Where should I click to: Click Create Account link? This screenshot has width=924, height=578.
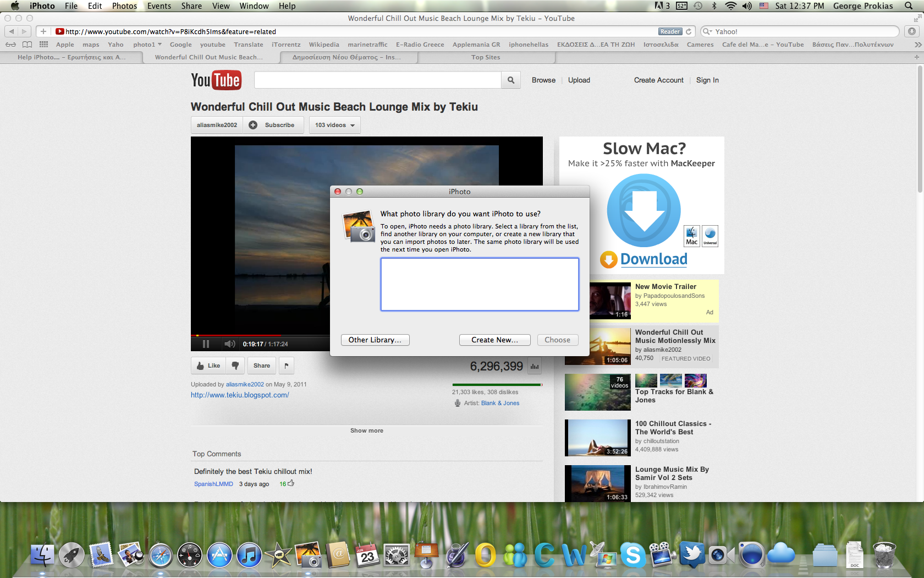coord(658,80)
